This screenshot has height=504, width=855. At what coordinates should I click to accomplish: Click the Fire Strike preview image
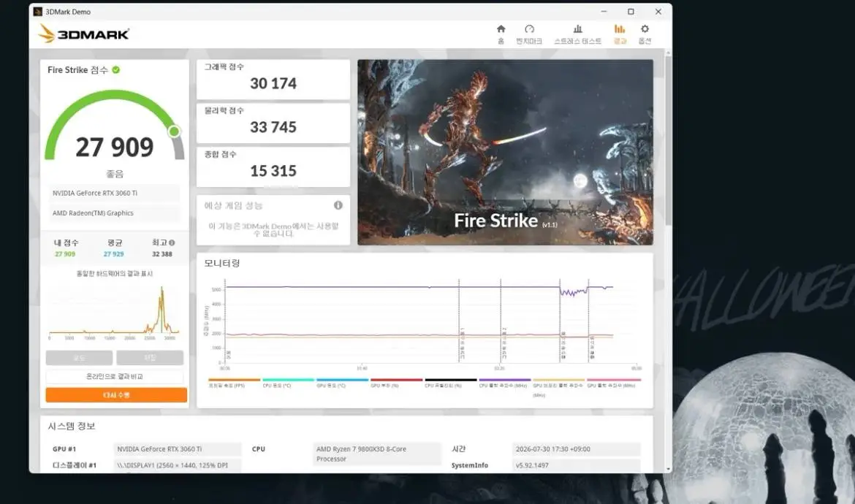[x=505, y=152]
